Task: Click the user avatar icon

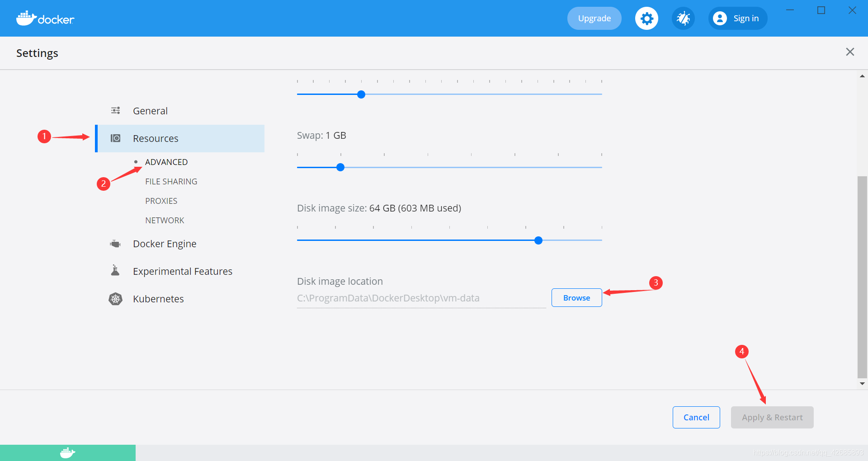Action: (720, 19)
